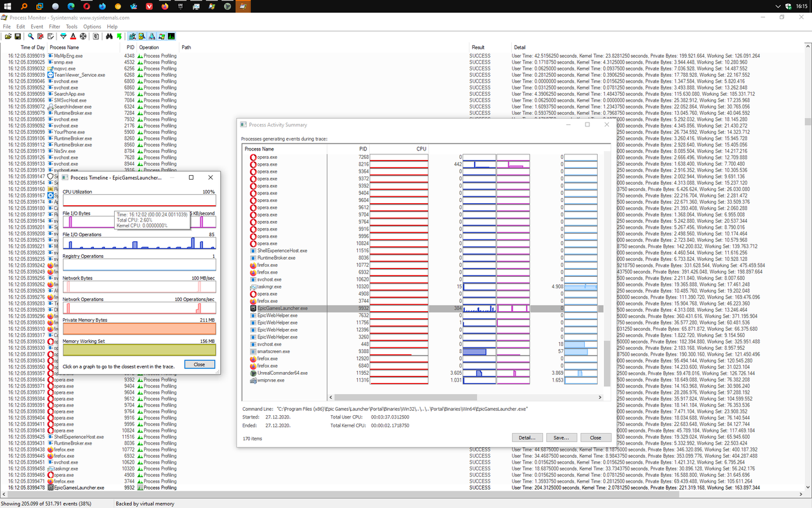Open the File menu
The height and width of the screenshot is (508, 812).
point(7,27)
